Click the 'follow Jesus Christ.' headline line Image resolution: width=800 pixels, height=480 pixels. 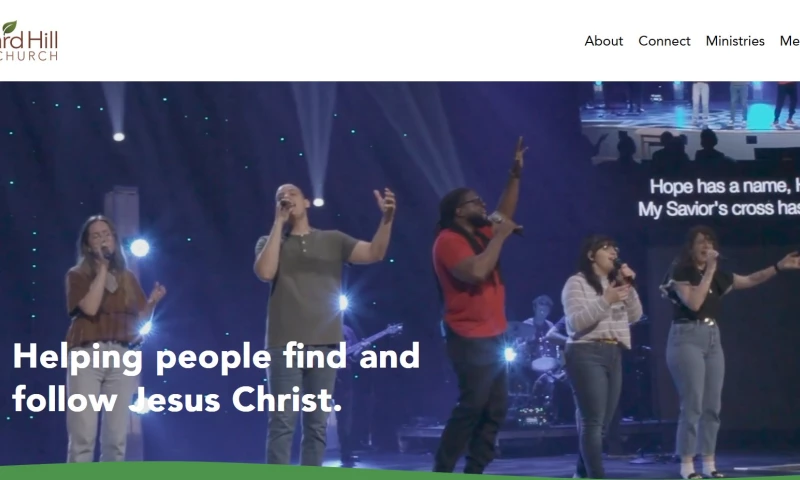pos(177,399)
